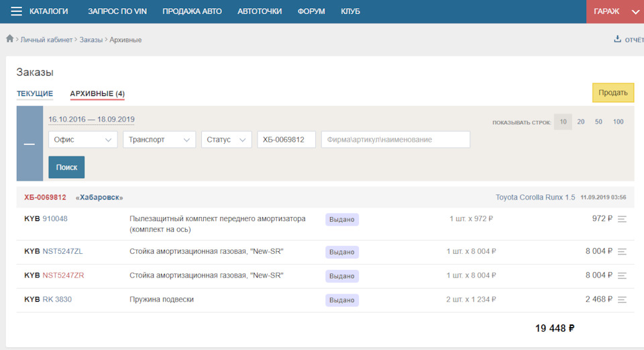Image resolution: width=644 pixels, height=350 pixels.
Task: Select price 972 ₽ in 910048 row
Action: tap(602, 218)
